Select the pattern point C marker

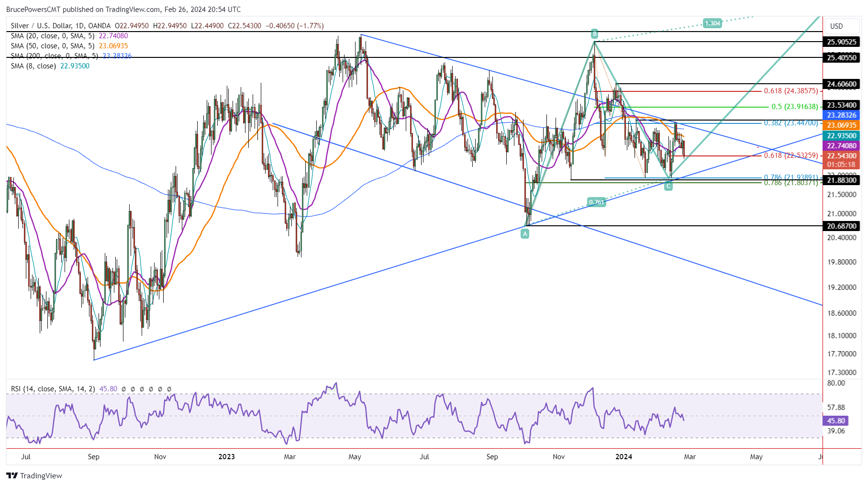click(668, 186)
